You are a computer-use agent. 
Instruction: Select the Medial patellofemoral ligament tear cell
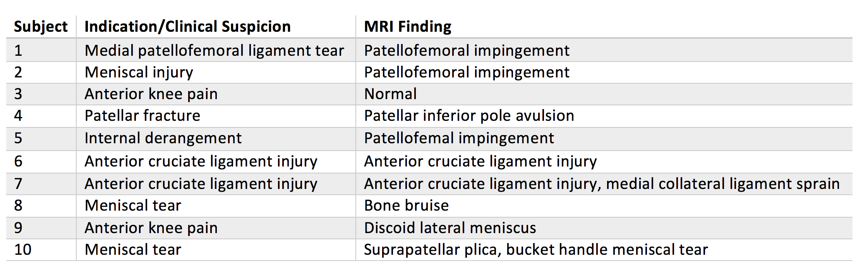point(214,51)
